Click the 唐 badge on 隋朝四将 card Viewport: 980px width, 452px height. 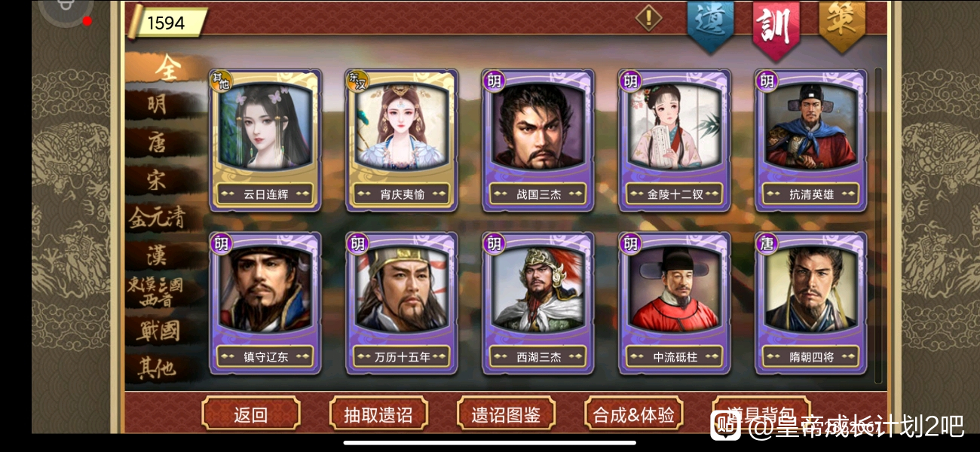tap(767, 243)
